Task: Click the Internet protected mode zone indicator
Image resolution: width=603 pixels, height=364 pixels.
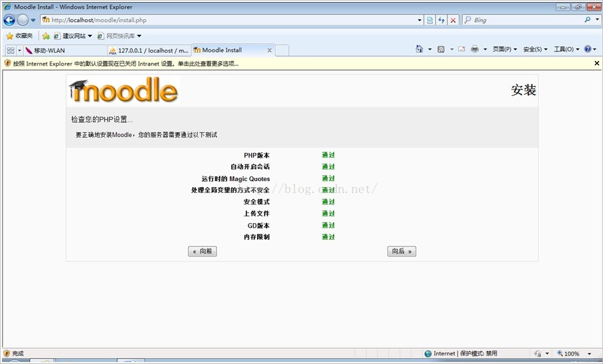Action: tap(461, 353)
